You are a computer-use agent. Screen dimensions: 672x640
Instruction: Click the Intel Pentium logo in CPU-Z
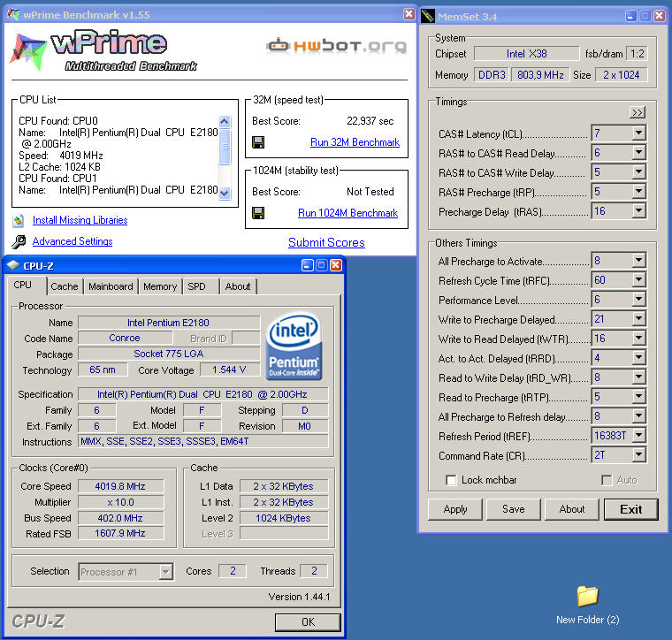pos(294,346)
